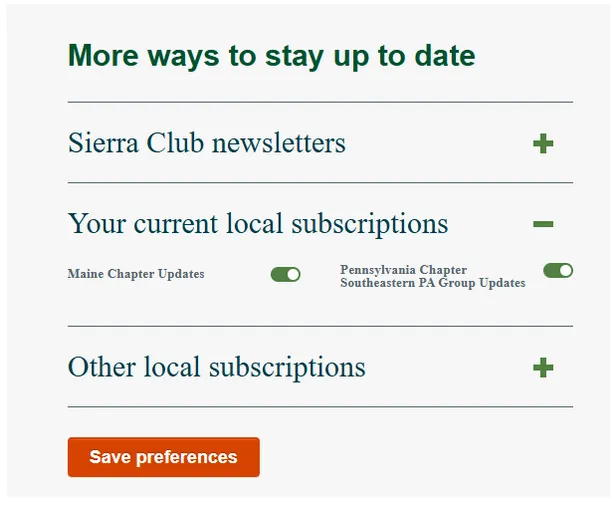This screenshot has height=512, width=611.
Task: Click Your current local subscriptions heading
Action: click(x=258, y=223)
